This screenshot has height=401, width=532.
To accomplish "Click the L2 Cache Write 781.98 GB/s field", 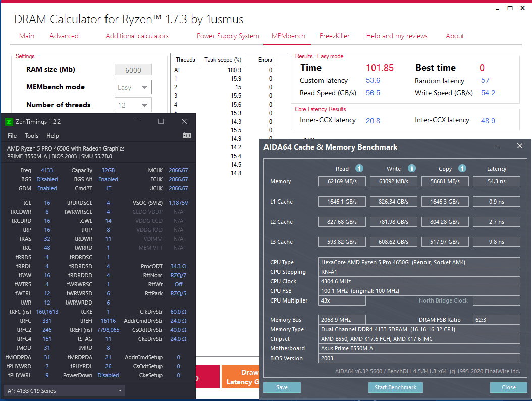I will coord(394,222).
